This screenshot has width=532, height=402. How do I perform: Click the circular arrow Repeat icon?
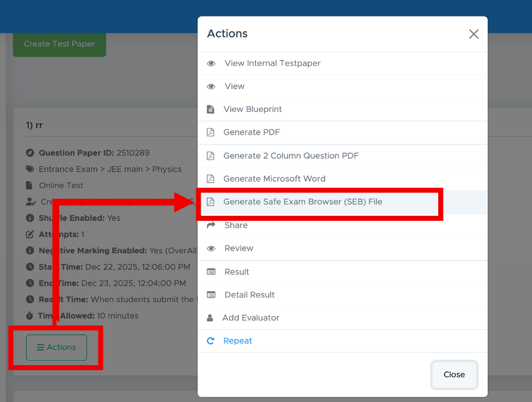(211, 341)
